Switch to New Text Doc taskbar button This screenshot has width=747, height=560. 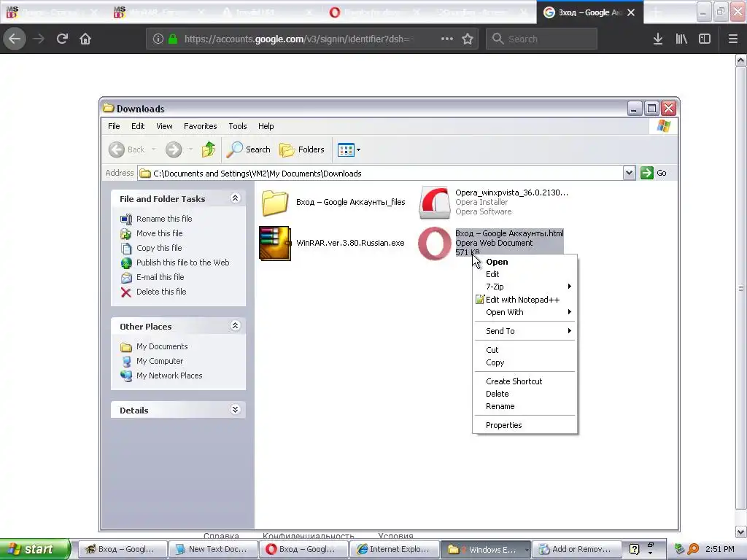click(x=213, y=549)
